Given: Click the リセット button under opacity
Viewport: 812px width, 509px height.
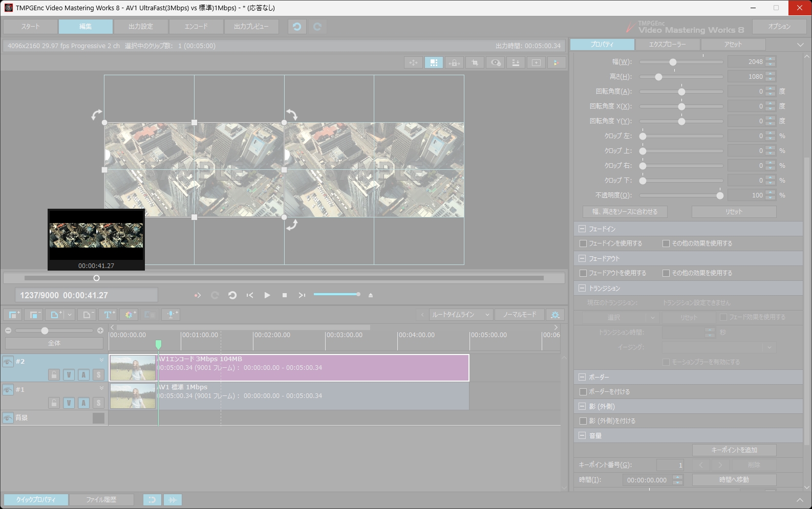Looking at the screenshot, I should [x=734, y=212].
